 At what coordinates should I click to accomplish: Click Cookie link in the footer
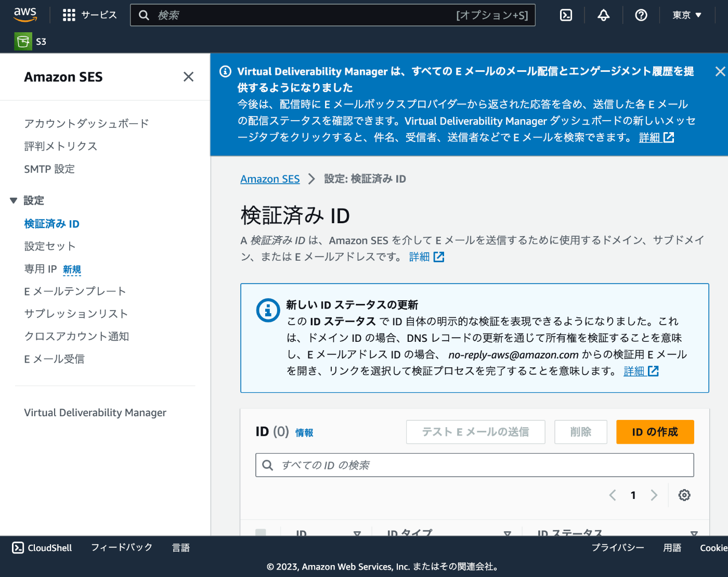(713, 547)
